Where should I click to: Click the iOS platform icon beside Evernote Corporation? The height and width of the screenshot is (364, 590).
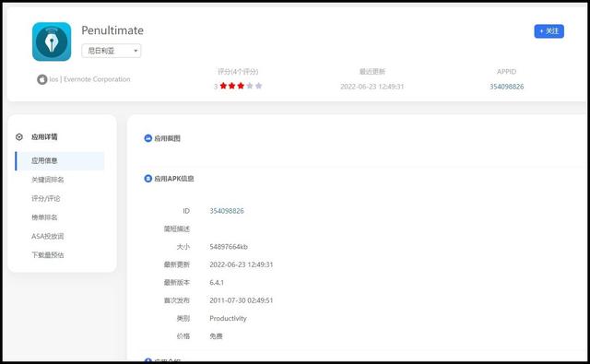click(x=41, y=79)
